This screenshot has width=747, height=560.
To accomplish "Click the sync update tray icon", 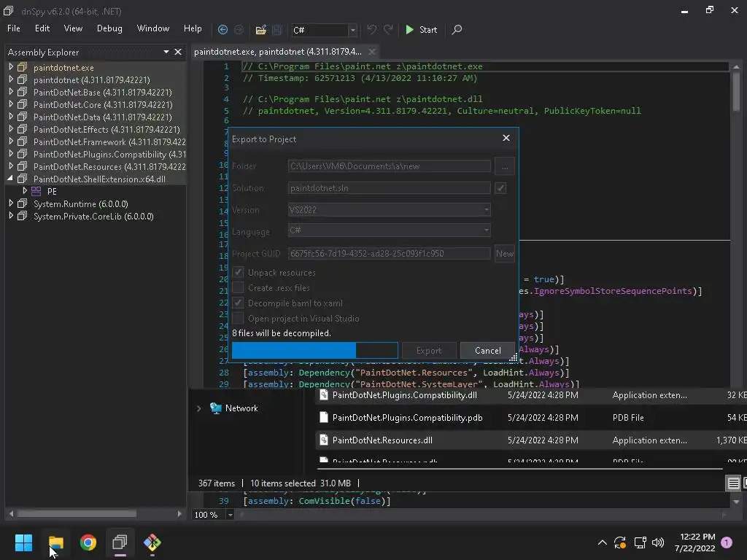I will (x=620, y=542).
